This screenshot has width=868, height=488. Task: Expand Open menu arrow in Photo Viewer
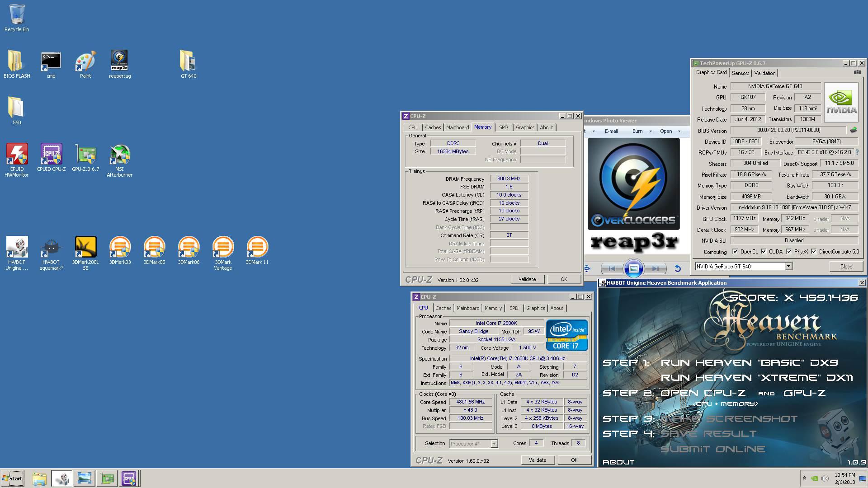pyautogui.click(x=679, y=131)
